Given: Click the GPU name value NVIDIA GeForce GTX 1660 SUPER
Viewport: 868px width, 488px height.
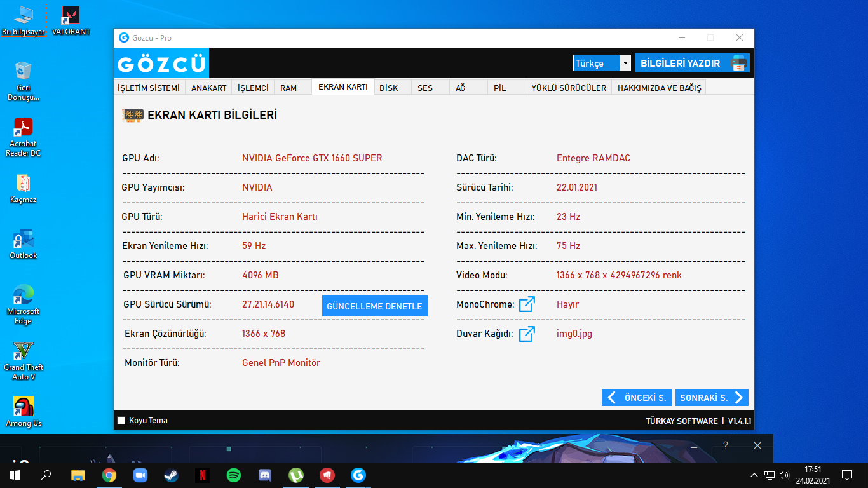Looking at the screenshot, I should [x=312, y=158].
